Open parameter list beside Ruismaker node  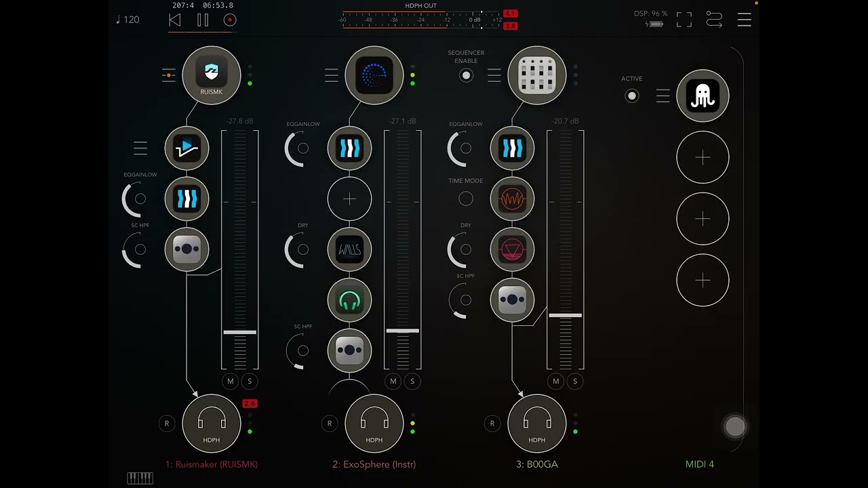click(x=169, y=75)
